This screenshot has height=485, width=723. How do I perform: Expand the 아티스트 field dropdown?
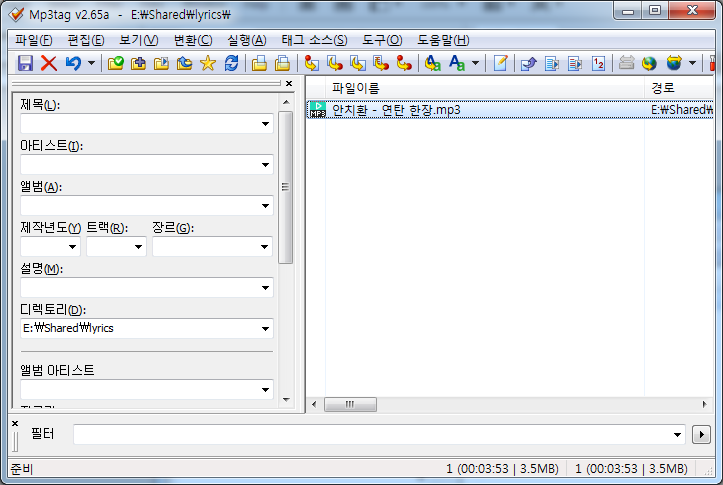[x=265, y=165]
